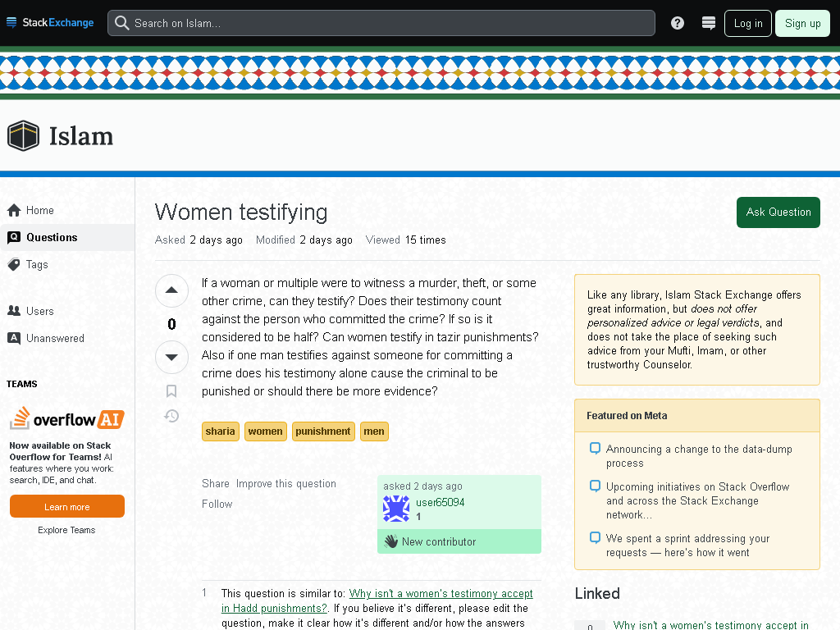The width and height of the screenshot is (840, 630).
Task: Upvote the question with the up arrow
Action: point(171,290)
